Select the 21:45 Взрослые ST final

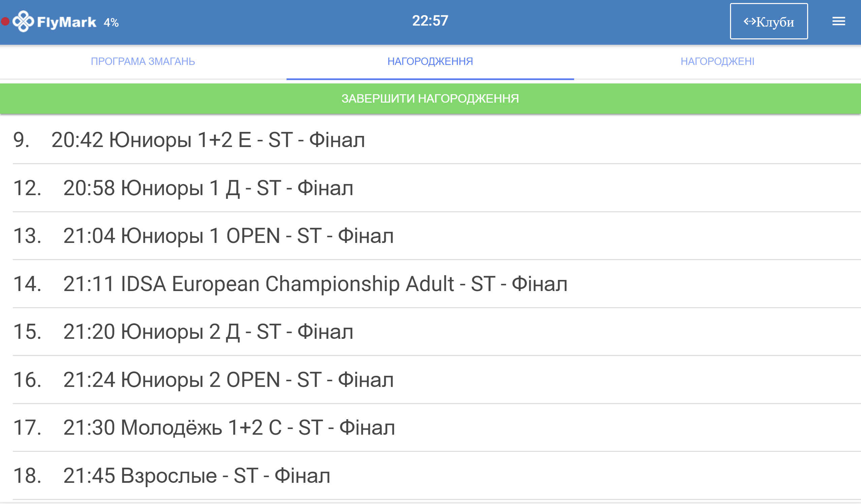[x=196, y=476]
